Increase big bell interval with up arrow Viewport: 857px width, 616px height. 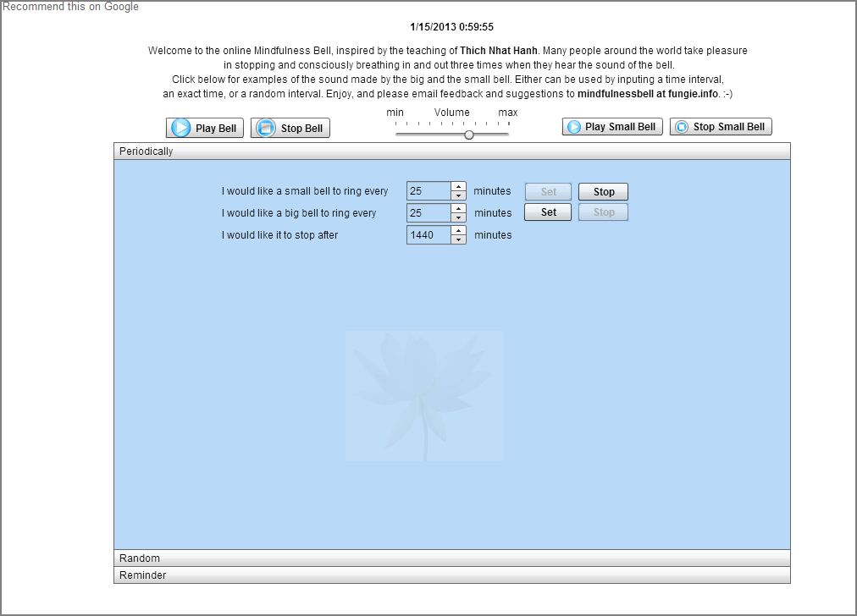click(458, 208)
